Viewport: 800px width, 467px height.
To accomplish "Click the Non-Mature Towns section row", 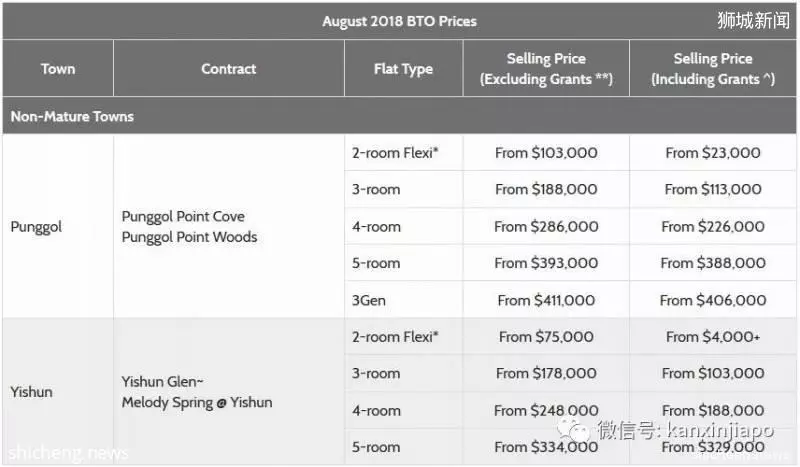I will pos(399,116).
